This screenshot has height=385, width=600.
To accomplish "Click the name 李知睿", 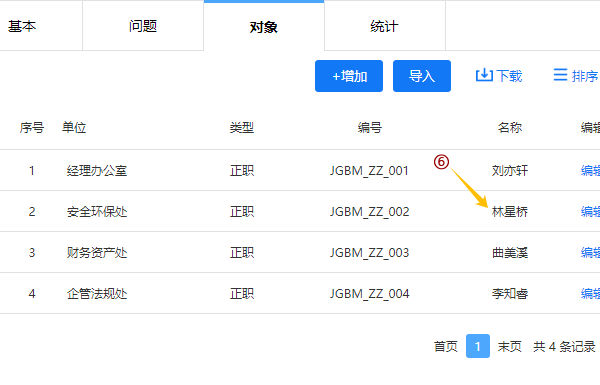I will pos(510,294).
